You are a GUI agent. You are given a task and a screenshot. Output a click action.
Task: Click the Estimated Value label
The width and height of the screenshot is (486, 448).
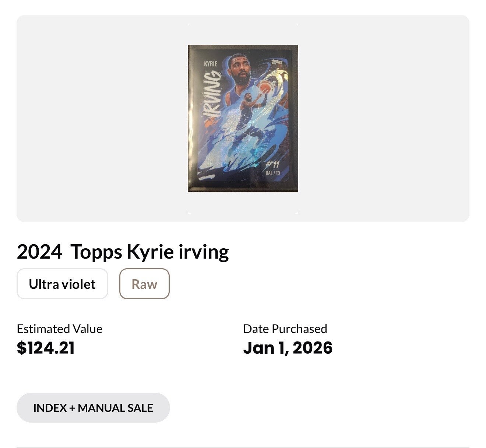click(x=60, y=329)
